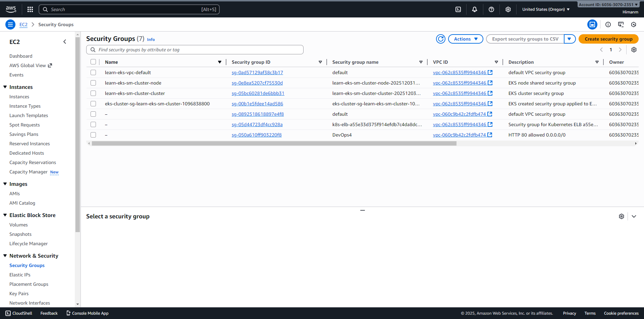
Task: Collapse the Instances section in the sidebar
Action: point(5,87)
